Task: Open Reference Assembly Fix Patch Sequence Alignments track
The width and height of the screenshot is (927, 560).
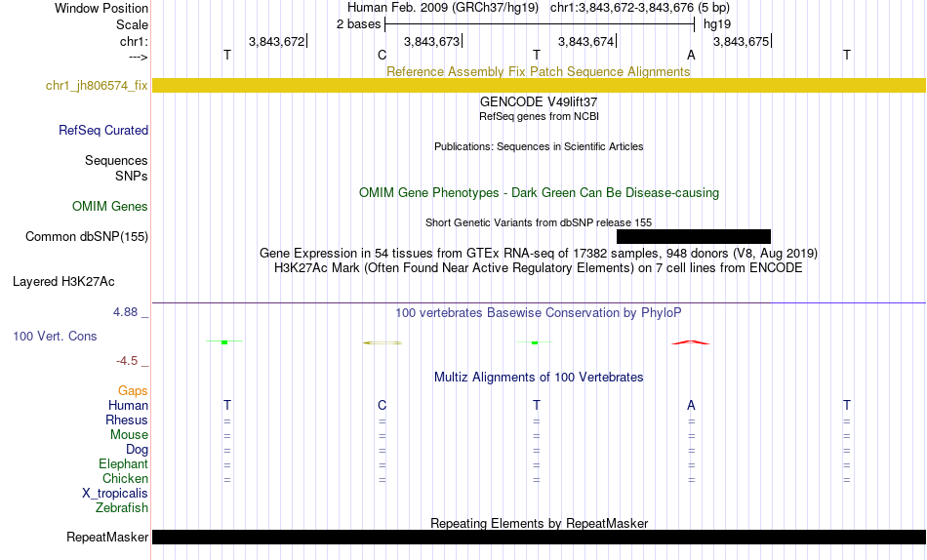Action: pos(538,71)
